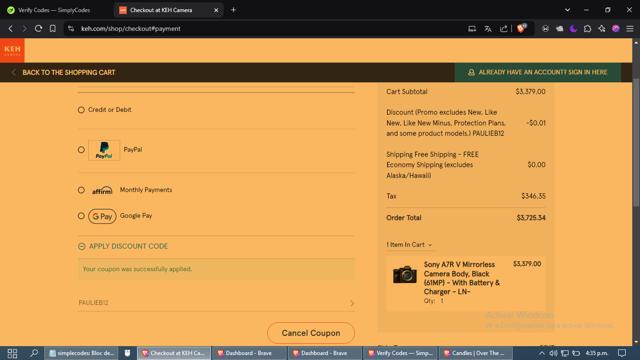Click the KEH logo

coord(12,50)
